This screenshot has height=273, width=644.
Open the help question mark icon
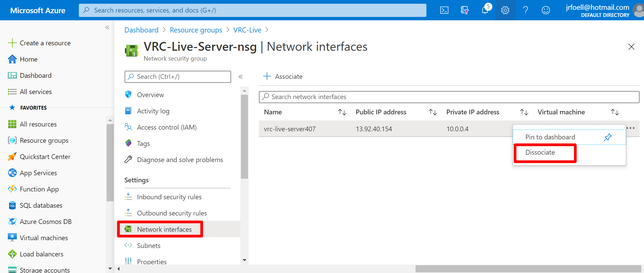(x=526, y=10)
